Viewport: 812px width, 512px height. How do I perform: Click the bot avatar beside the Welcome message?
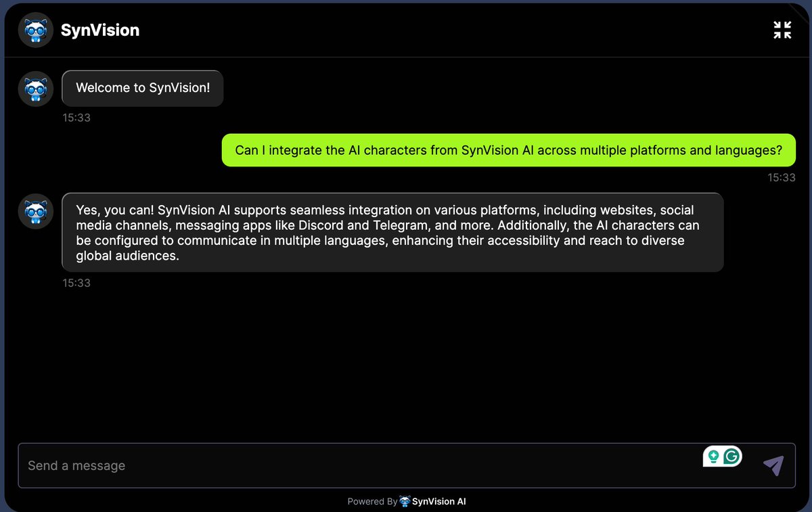click(36, 89)
